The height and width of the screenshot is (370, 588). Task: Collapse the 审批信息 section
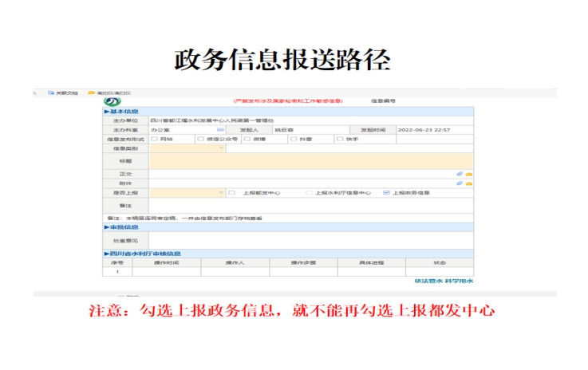107,226
